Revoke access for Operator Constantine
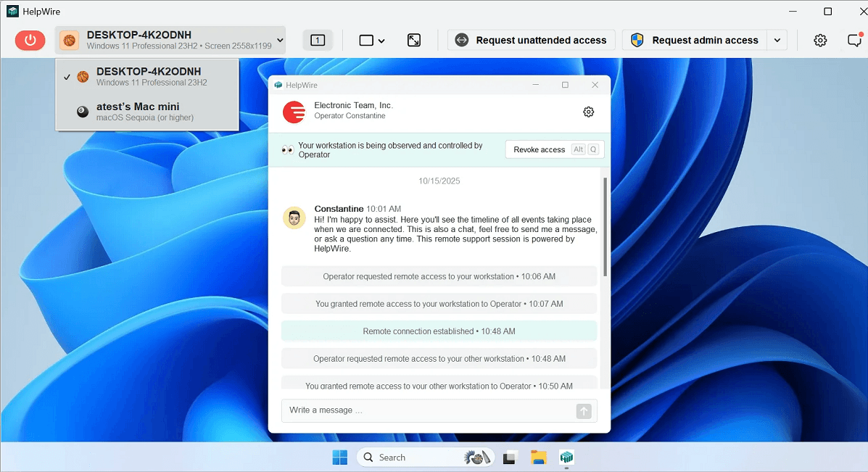Image resolution: width=868 pixels, height=472 pixels. [538, 149]
